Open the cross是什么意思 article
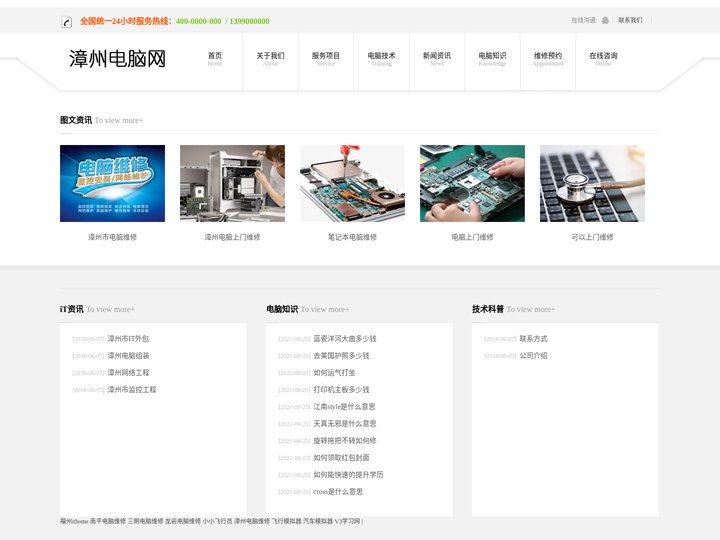 click(338, 491)
